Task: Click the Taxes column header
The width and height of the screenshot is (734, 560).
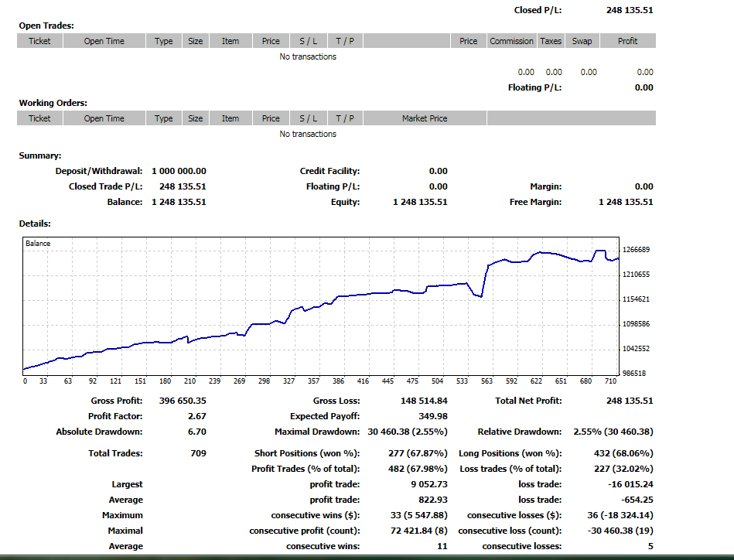Action: tap(551, 41)
